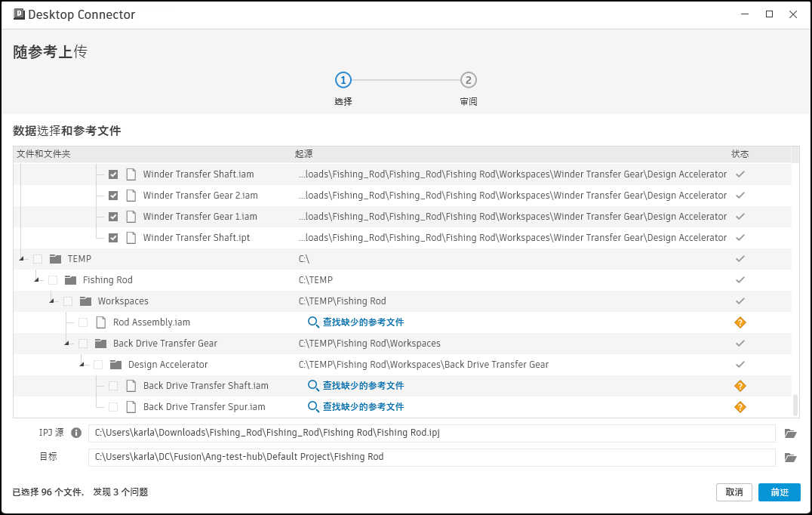Click 查找缺少的参考文件 link for Back Drive Transfer Spur.iam
The height and width of the screenshot is (515, 812).
point(363,407)
